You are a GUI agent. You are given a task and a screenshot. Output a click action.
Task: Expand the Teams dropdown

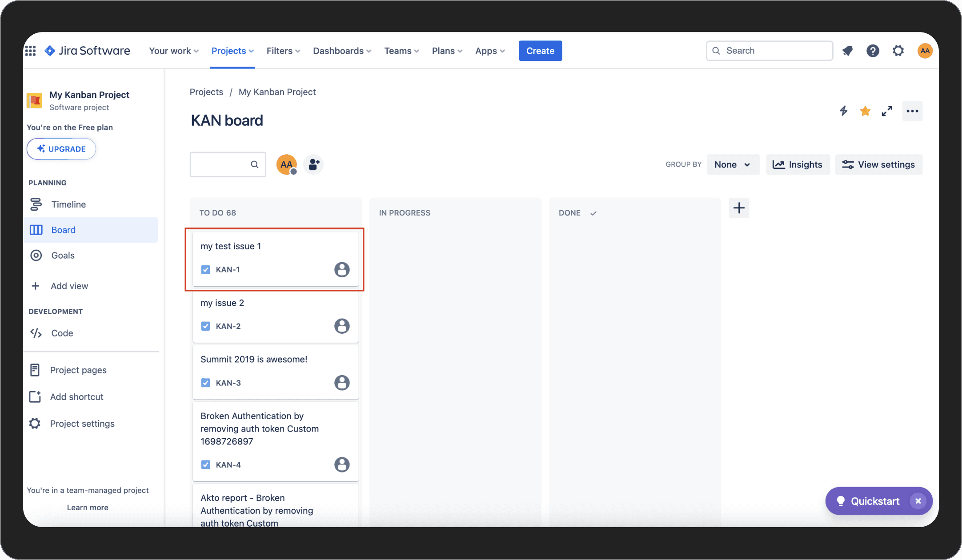(x=401, y=51)
